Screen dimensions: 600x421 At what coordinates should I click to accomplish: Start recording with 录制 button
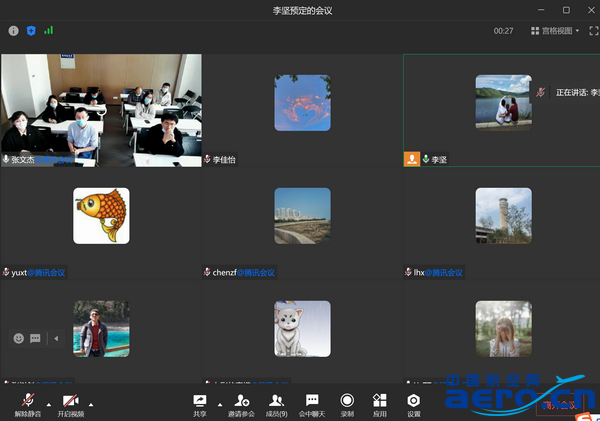[347, 403]
